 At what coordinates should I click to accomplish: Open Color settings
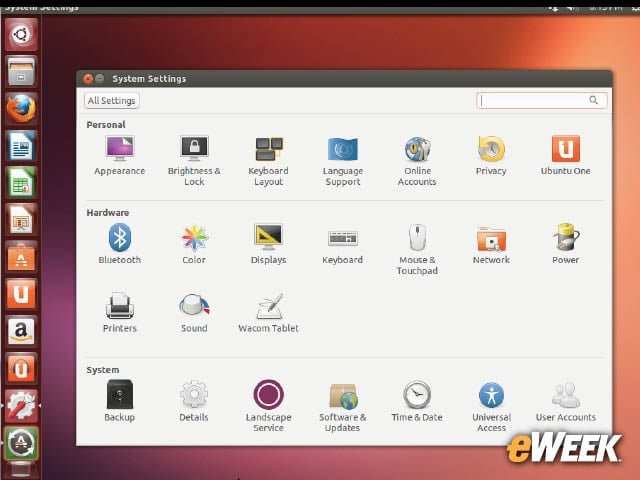tap(194, 244)
